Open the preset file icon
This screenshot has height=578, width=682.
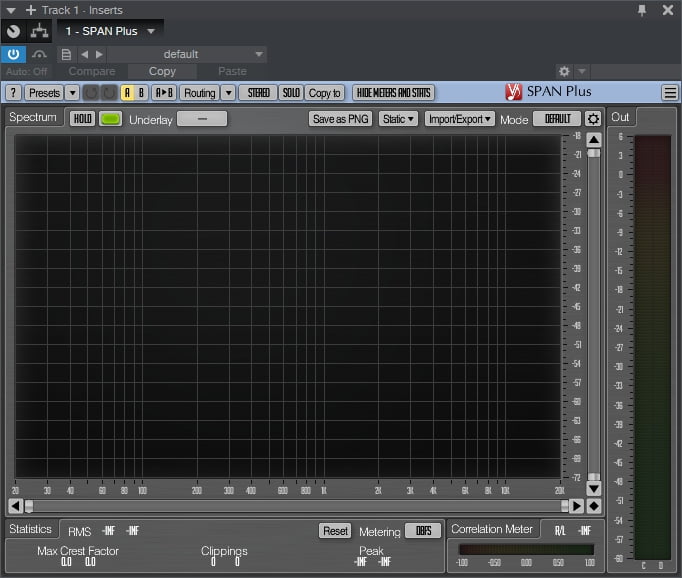[x=66, y=54]
